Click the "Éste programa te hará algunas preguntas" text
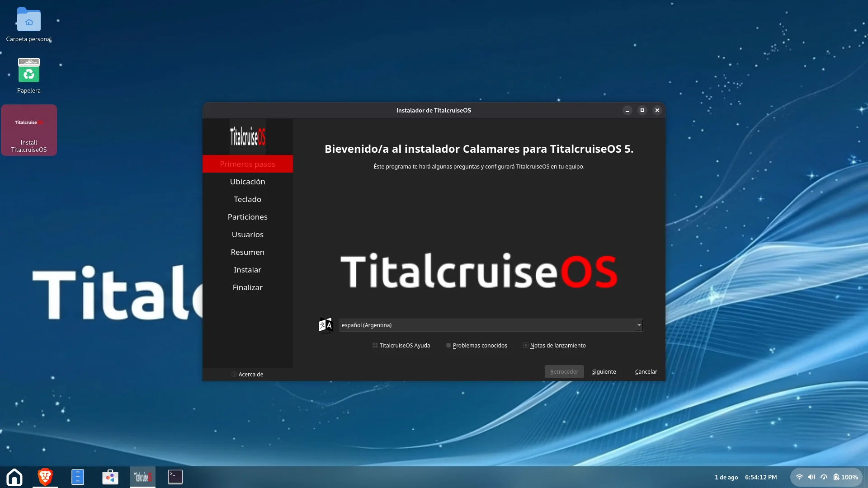 [479, 167]
